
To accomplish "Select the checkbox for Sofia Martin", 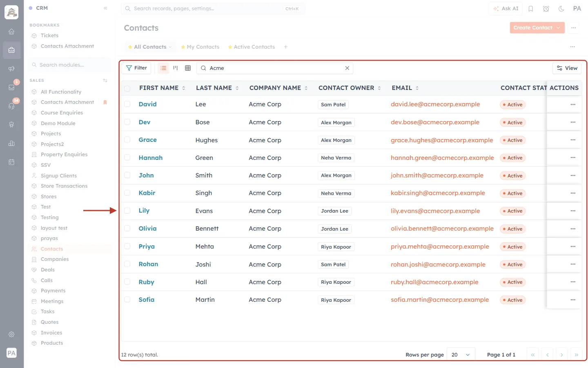I will 127,300.
